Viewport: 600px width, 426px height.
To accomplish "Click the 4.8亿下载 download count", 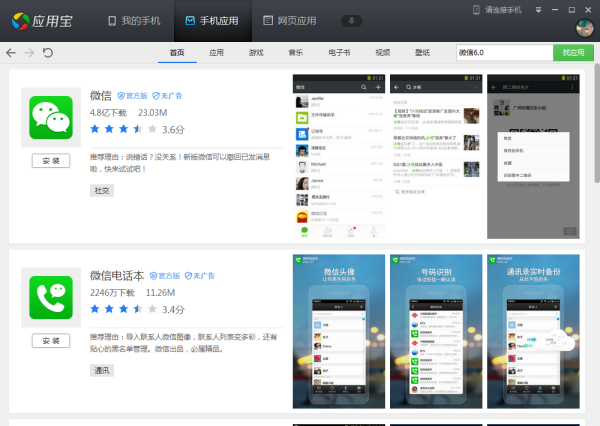I will 108,113.
